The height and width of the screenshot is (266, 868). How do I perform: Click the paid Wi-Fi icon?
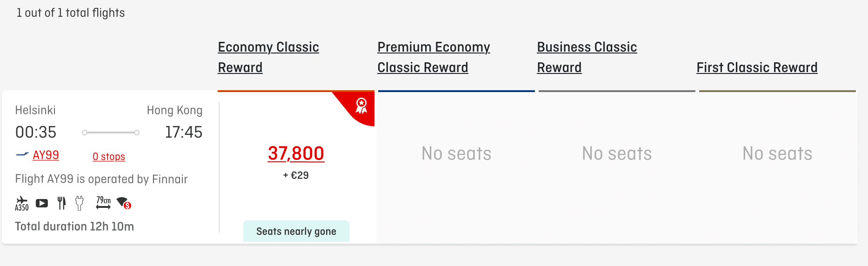[124, 203]
